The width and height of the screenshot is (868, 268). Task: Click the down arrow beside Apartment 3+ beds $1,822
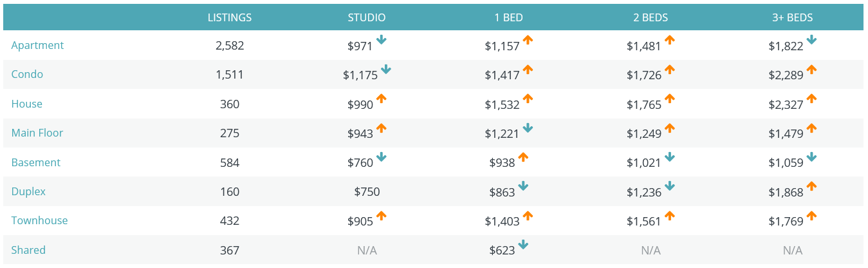click(811, 40)
